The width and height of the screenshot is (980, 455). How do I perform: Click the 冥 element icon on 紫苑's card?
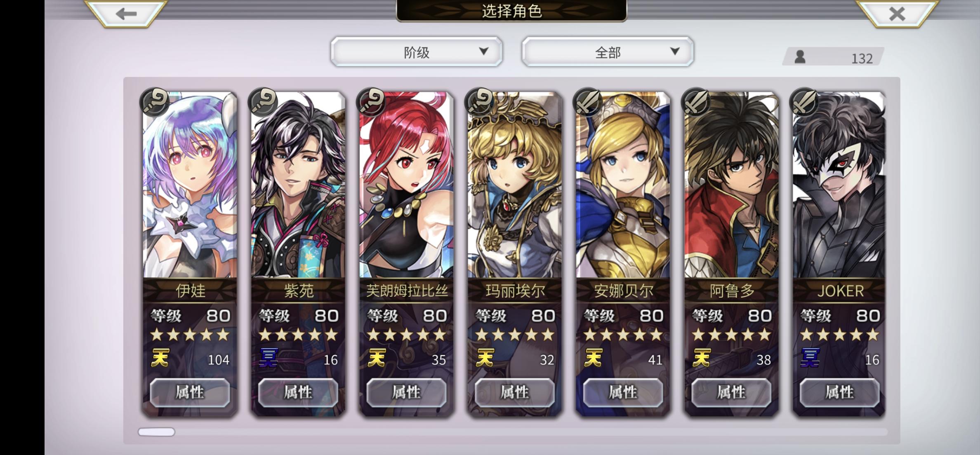(268, 358)
